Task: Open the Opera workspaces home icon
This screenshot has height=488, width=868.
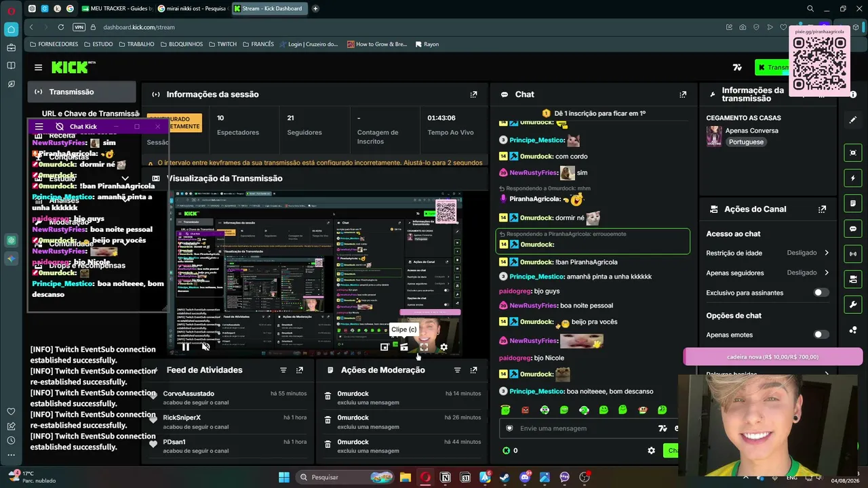Action: click(x=11, y=29)
